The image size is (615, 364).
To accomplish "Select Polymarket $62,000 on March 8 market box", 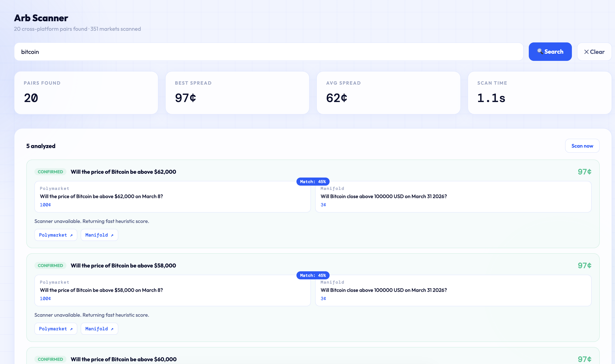I will pos(172,197).
